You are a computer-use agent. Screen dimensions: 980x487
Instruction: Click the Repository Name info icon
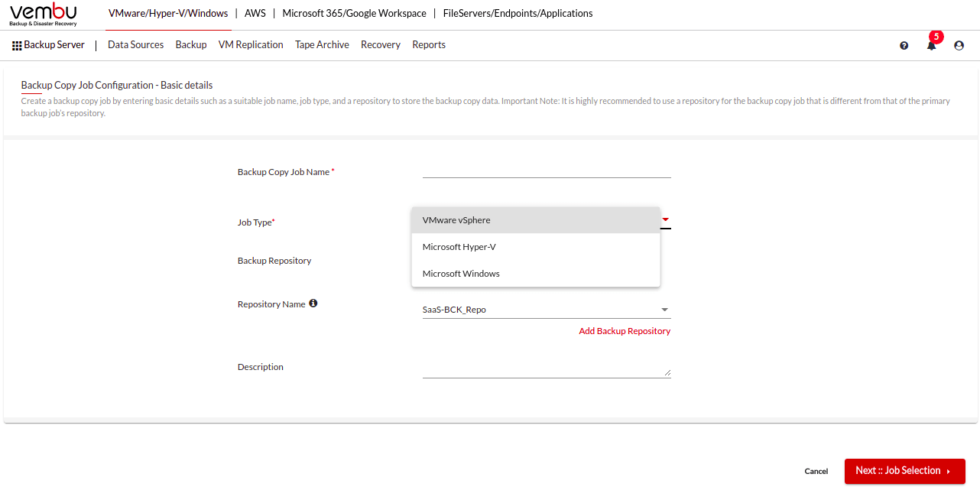[x=313, y=304]
